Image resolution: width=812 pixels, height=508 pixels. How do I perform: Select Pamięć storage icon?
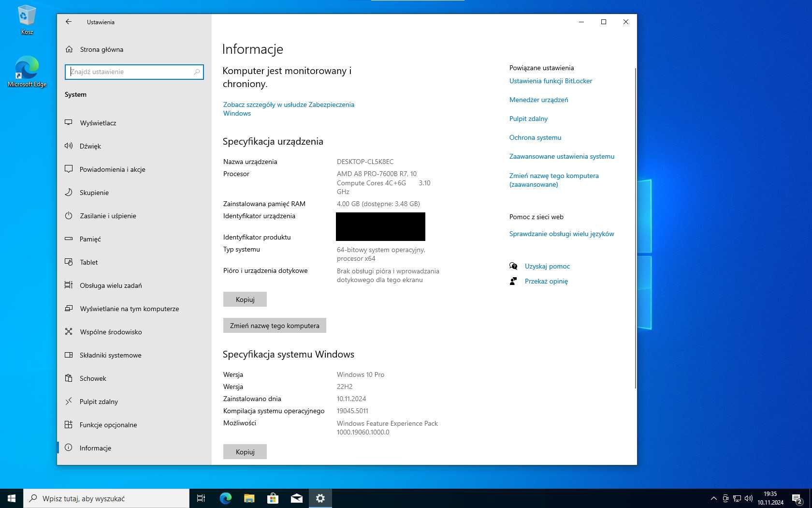point(69,239)
